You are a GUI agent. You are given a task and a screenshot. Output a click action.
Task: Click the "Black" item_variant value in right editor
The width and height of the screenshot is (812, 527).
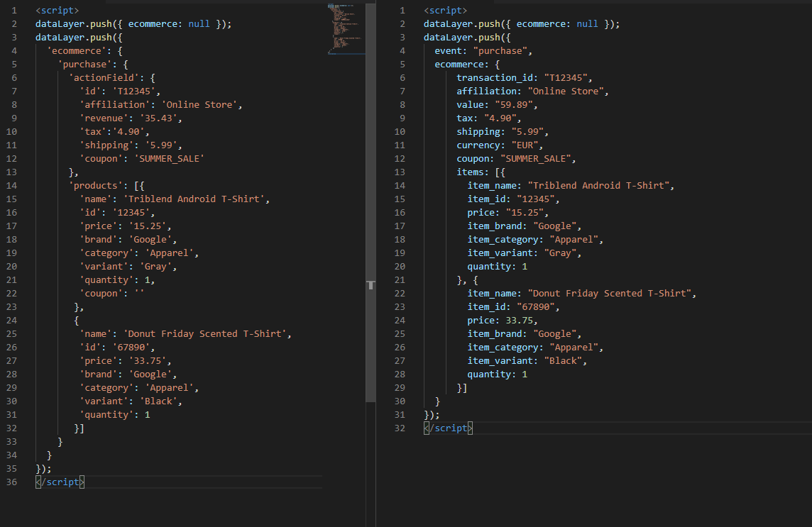tap(566, 361)
